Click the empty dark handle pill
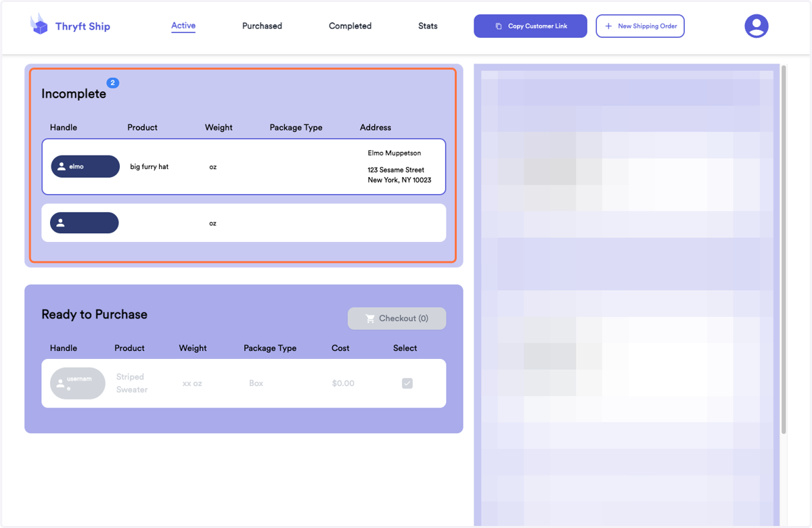The width and height of the screenshot is (812, 528). 85,222
